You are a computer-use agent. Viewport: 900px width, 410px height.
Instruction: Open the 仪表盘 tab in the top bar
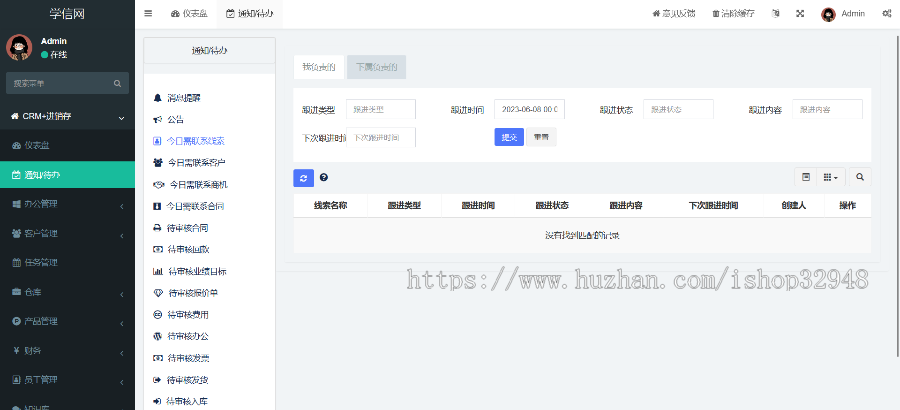click(x=189, y=14)
